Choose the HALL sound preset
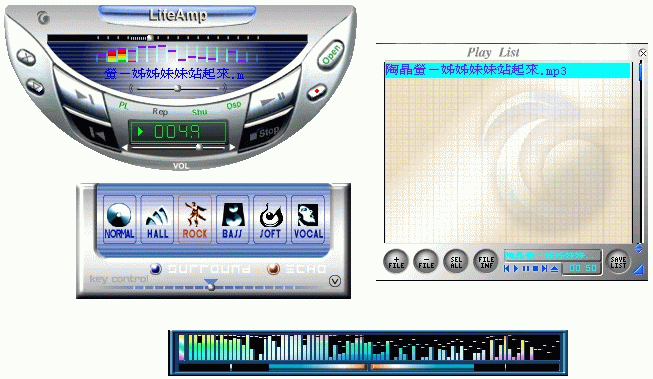653x379 pixels. point(157,219)
